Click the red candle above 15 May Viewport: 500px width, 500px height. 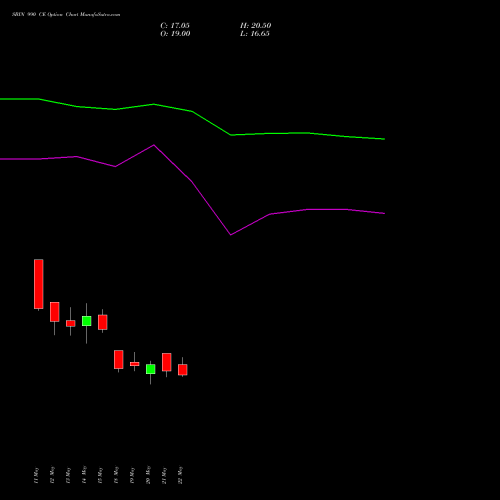(103, 322)
